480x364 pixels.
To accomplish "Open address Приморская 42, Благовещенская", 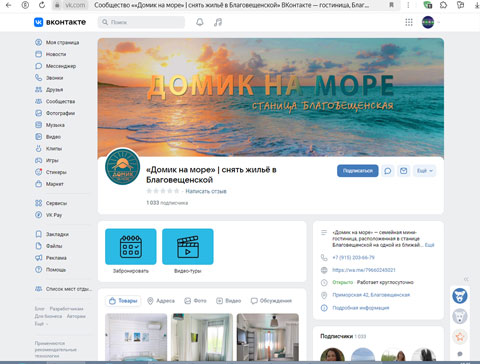I will click(x=371, y=295).
